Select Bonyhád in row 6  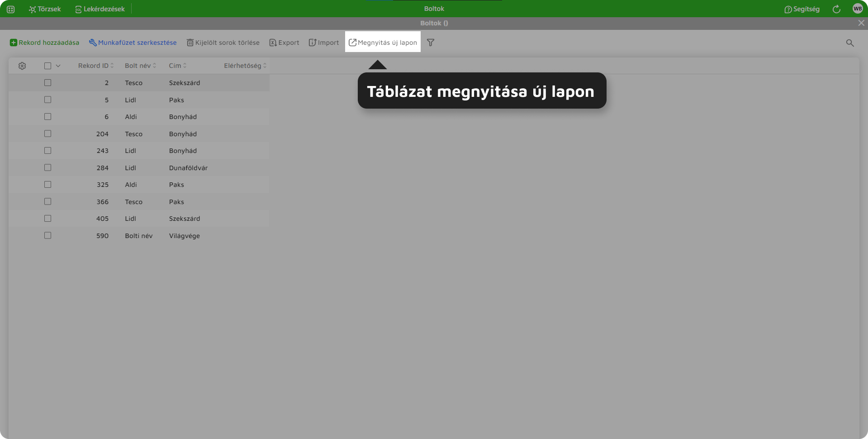pyautogui.click(x=183, y=117)
